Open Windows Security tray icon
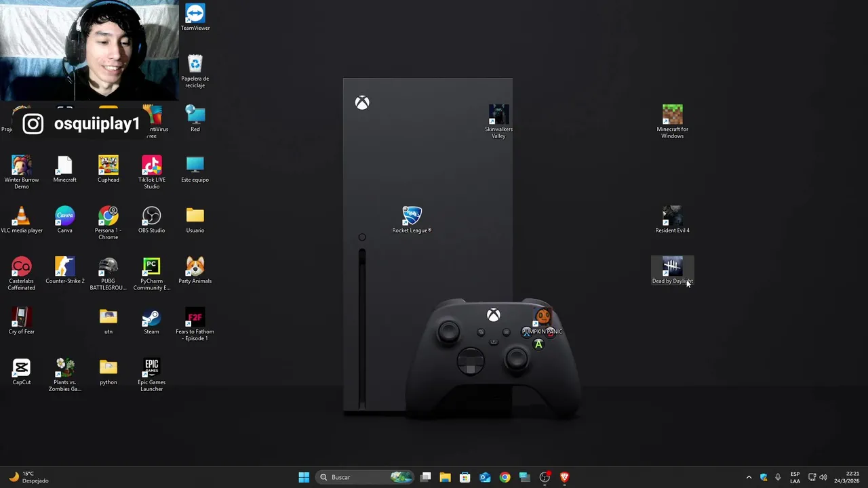This screenshot has width=868, height=488. 764,477
